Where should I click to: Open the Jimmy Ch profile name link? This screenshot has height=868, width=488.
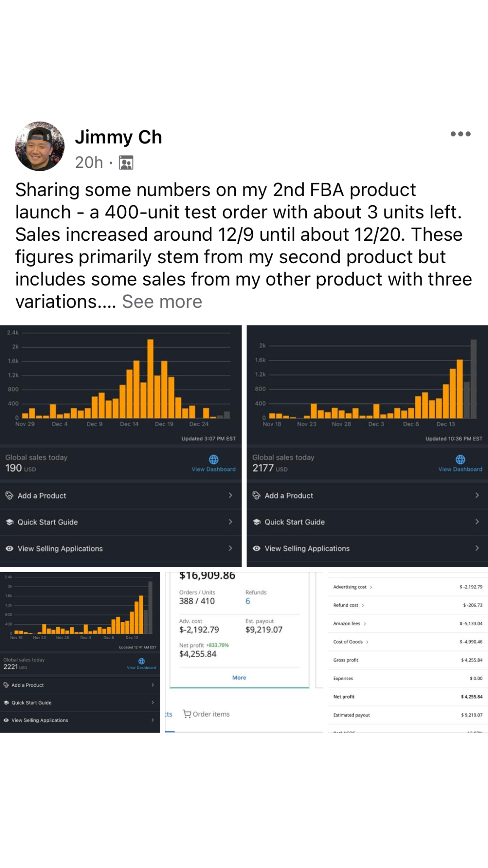[118, 137]
